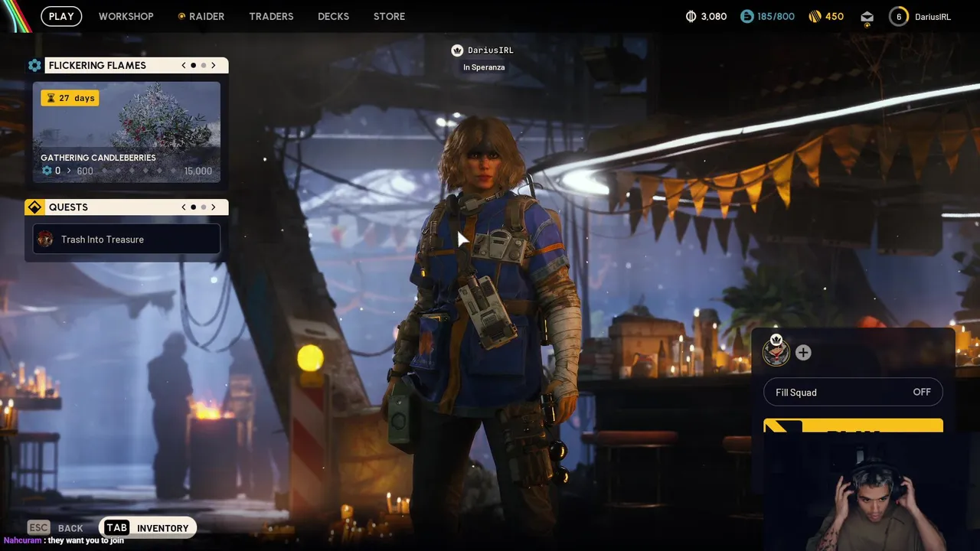Switch to the WORKSHOP tab
Viewport: 980px width, 551px height.
pos(126,16)
